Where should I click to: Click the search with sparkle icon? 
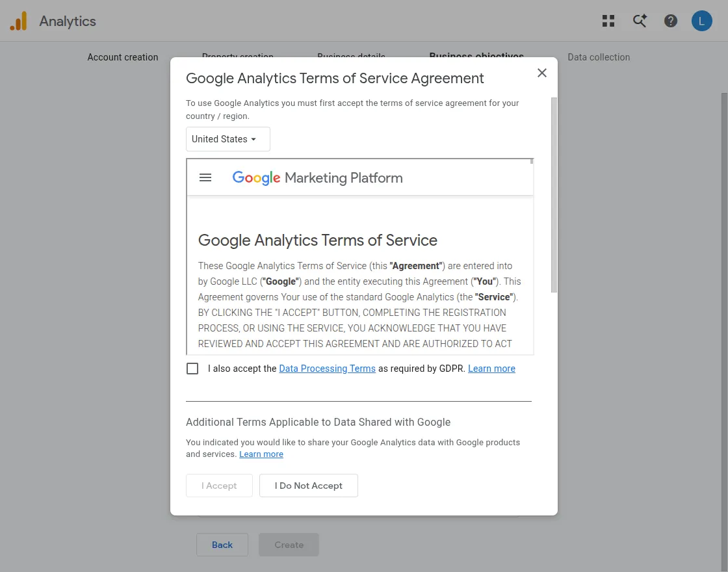(640, 21)
